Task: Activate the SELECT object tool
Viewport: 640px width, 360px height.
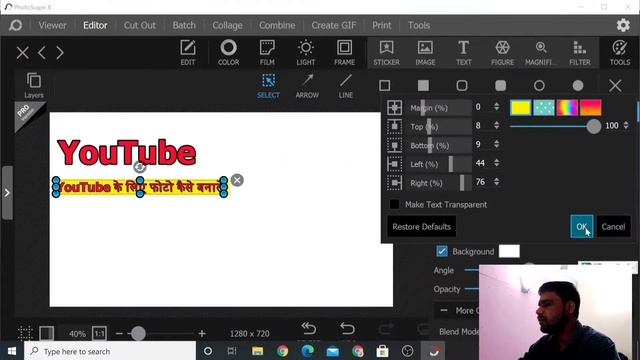Action: [x=268, y=86]
